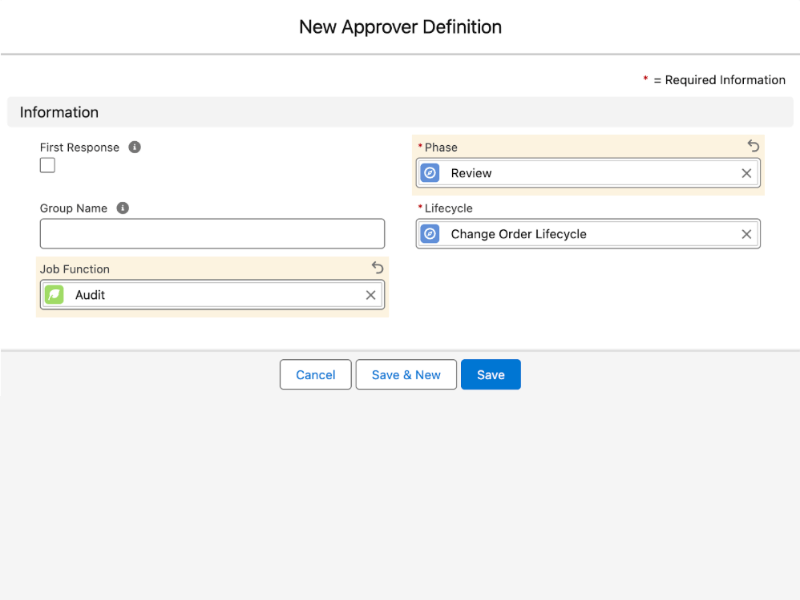Click the New Approver Definition title
Viewport: 800px width, 600px height.
pyautogui.click(x=400, y=27)
